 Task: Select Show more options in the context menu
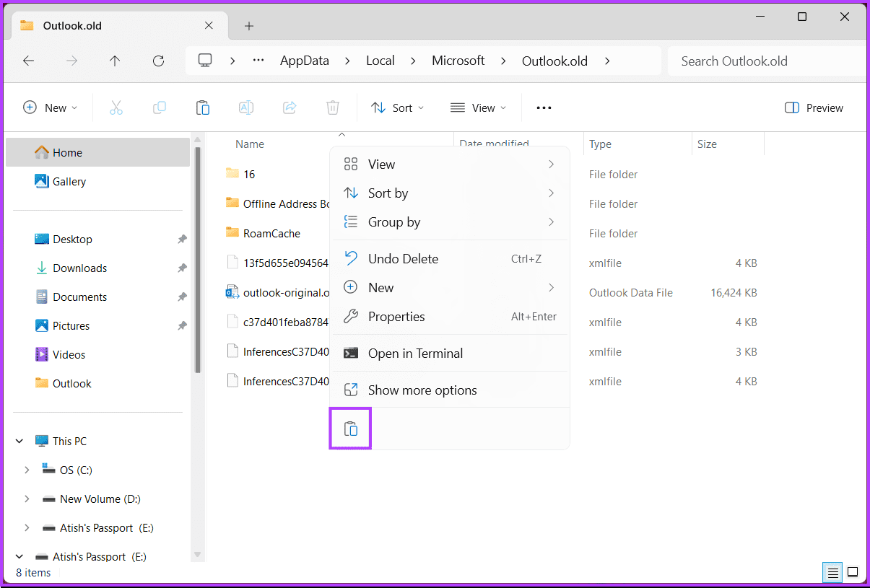(x=422, y=390)
